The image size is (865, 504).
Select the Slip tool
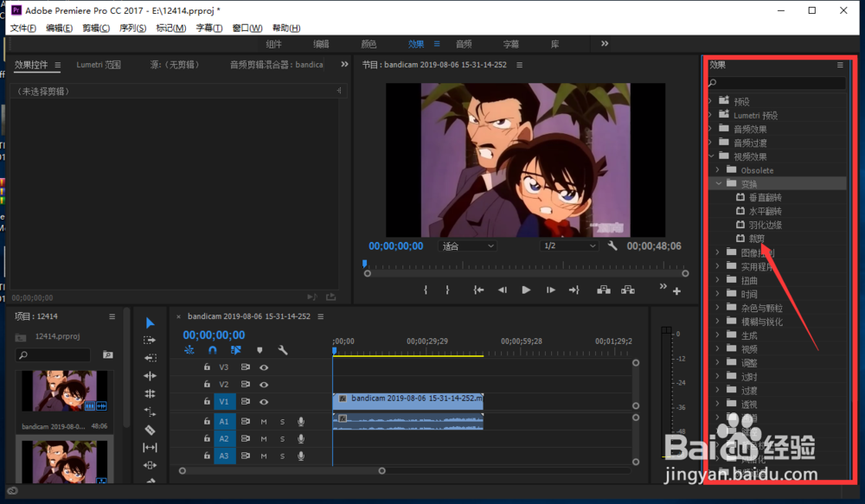pyautogui.click(x=150, y=447)
